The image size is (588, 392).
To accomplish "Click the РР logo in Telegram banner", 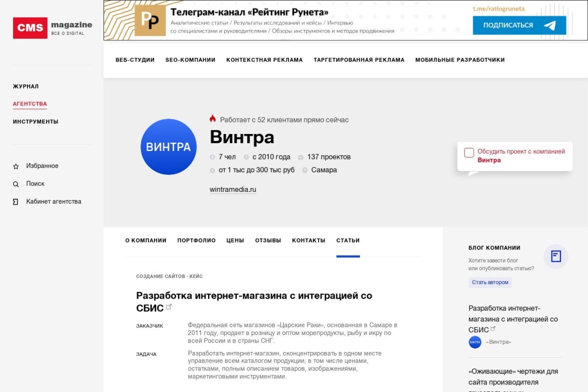I will (x=150, y=20).
